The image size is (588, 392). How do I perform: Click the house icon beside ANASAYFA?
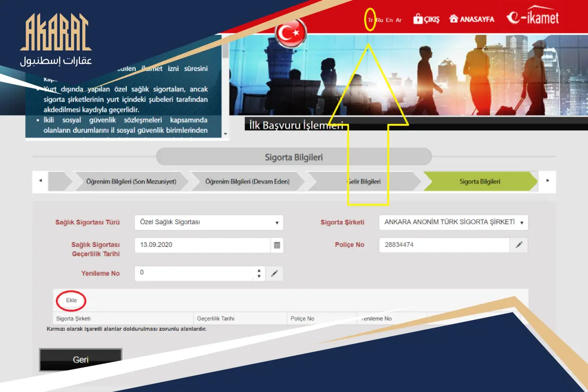[454, 19]
